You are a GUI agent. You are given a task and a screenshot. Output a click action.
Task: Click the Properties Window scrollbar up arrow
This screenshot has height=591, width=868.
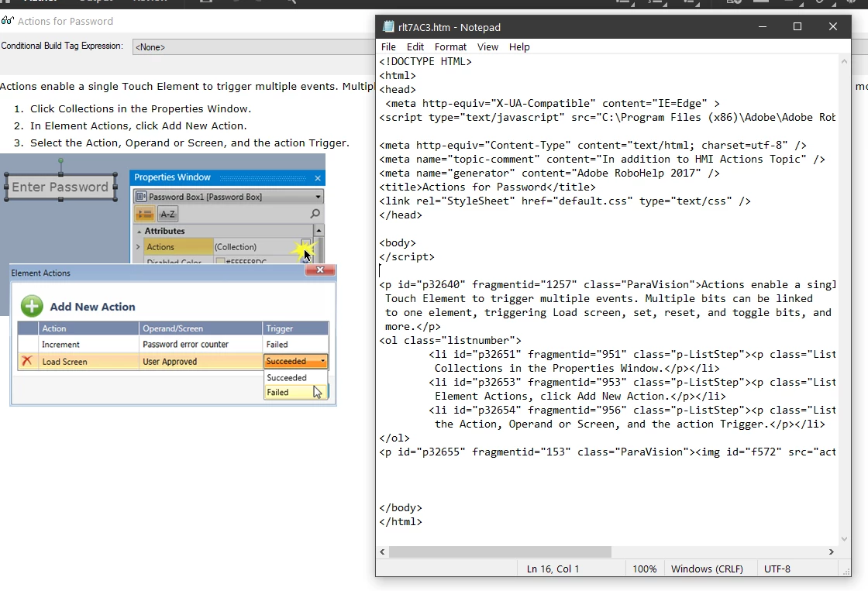(x=319, y=230)
